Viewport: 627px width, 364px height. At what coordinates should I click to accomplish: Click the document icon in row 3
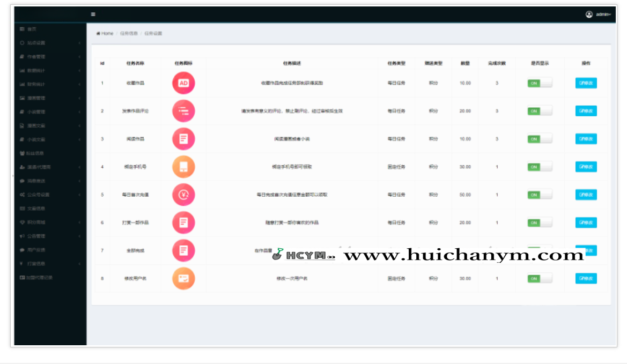click(x=183, y=139)
